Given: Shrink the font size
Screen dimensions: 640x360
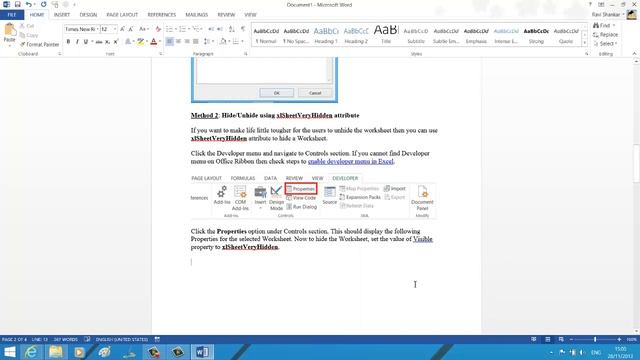Looking at the screenshot, I should [x=131, y=29].
